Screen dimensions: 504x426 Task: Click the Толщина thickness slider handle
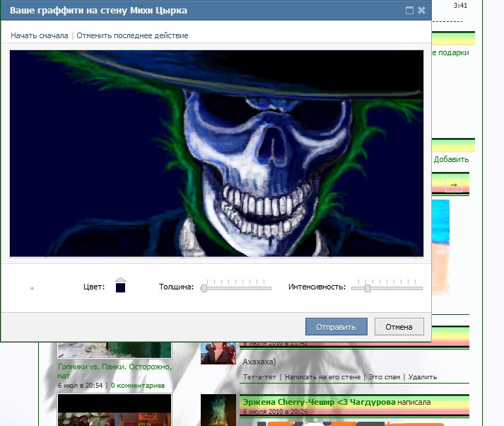pos(204,288)
